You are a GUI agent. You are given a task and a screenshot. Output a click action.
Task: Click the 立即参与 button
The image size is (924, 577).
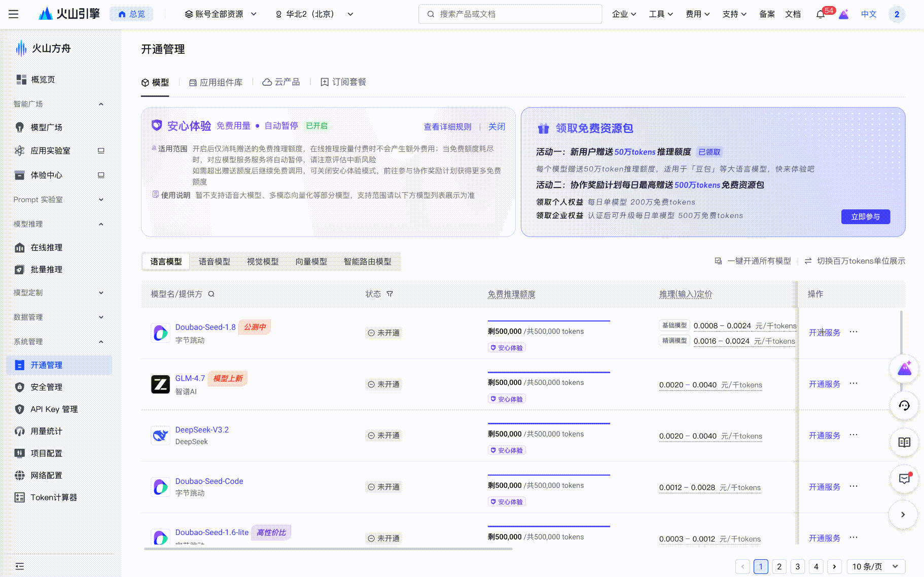(865, 217)
